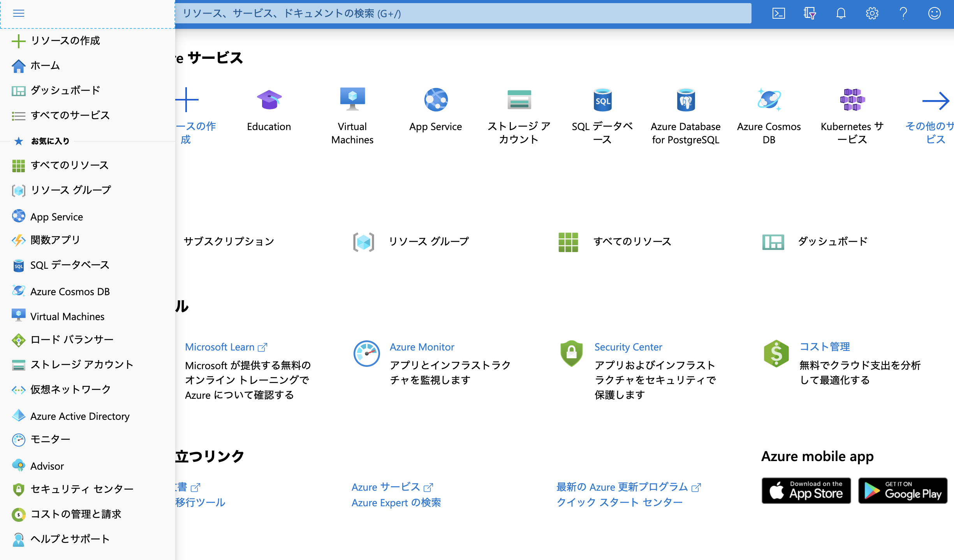
Task: Open Azure Database for PostgreSQL icon
Action: tap(686, 100)
